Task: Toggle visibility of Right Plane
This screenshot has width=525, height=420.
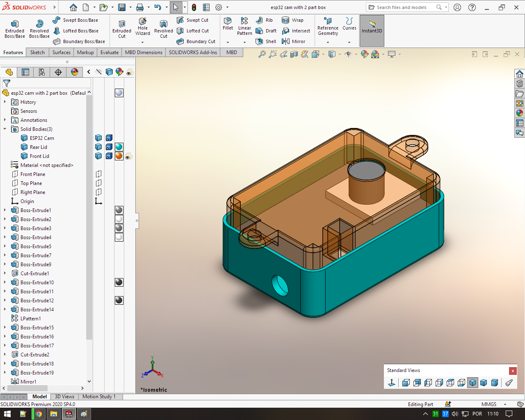Action: click(98, 192)
